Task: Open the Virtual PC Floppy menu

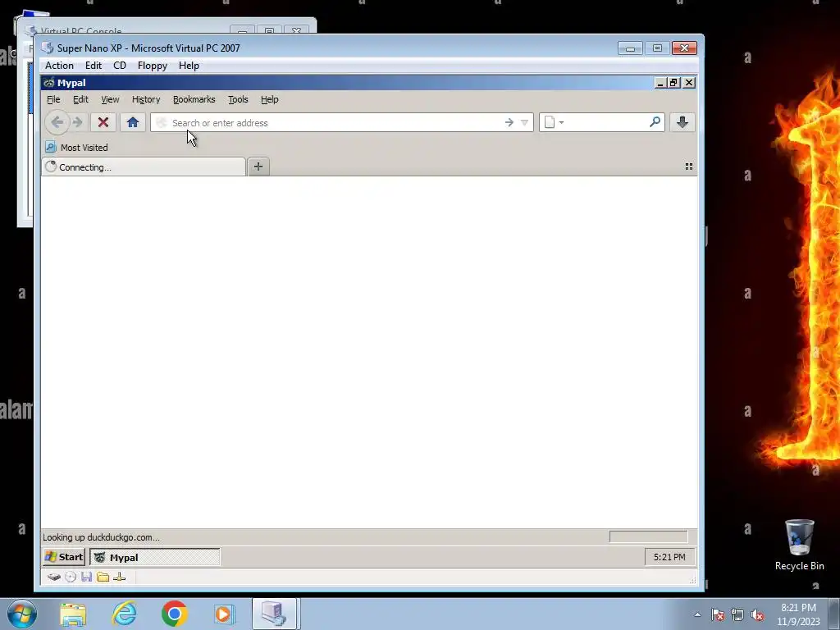Action: click(x=152, y=66)
